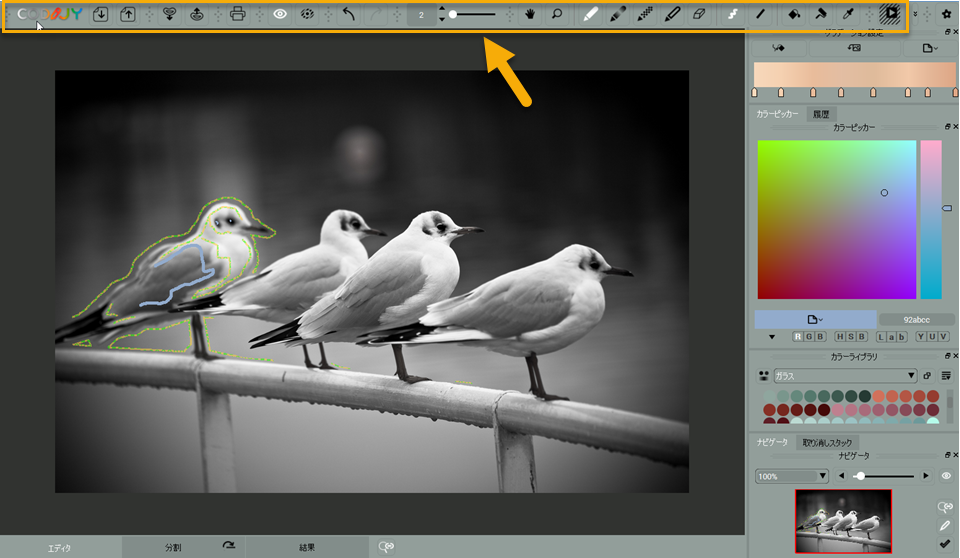Select the YUV color mode
Screen dimensions: 960x558
point(932,336)
